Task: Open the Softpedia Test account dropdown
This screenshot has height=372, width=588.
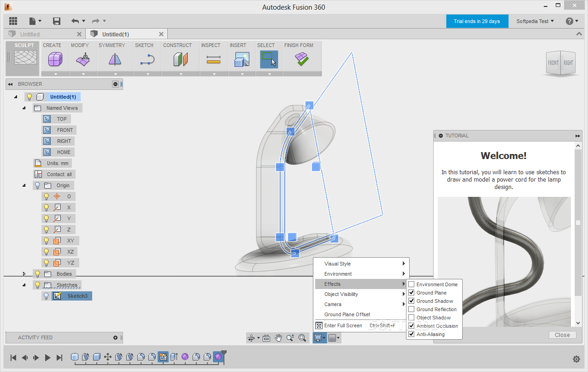Action: click(535, 21)
